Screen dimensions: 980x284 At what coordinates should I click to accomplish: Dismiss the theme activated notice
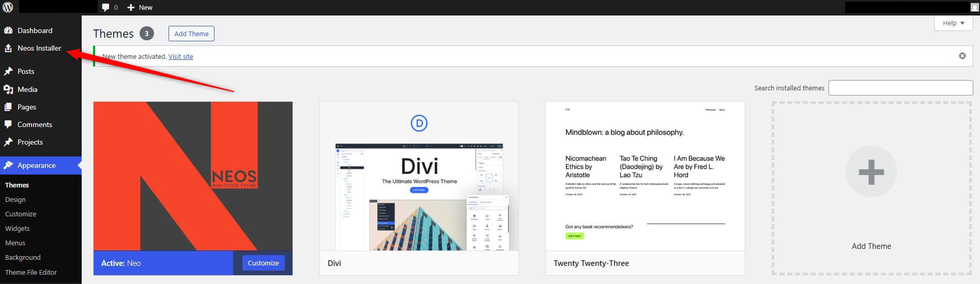962,56
